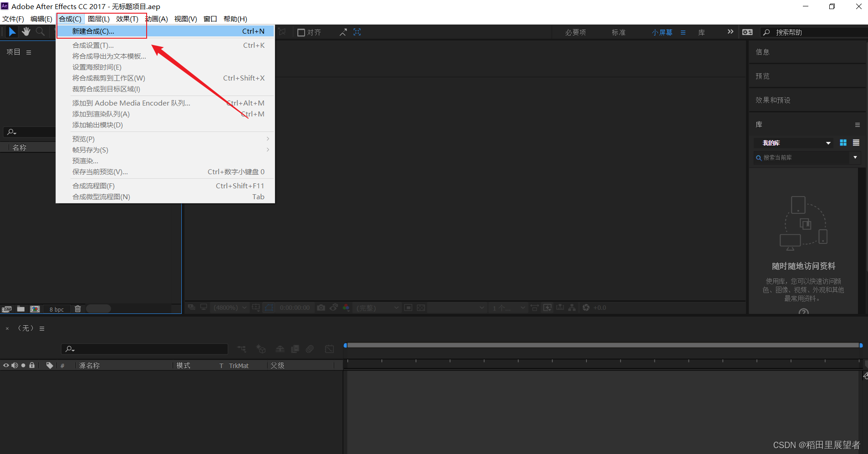The height and width of the screenshot is (454, 868).
Task: Create a new folder in project panel
Action: coord(21,309)
